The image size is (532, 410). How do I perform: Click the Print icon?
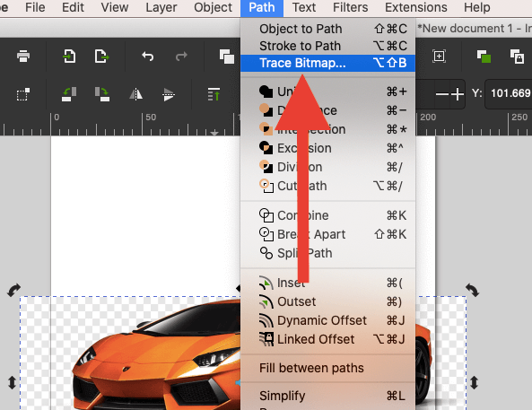pos(23,56)
